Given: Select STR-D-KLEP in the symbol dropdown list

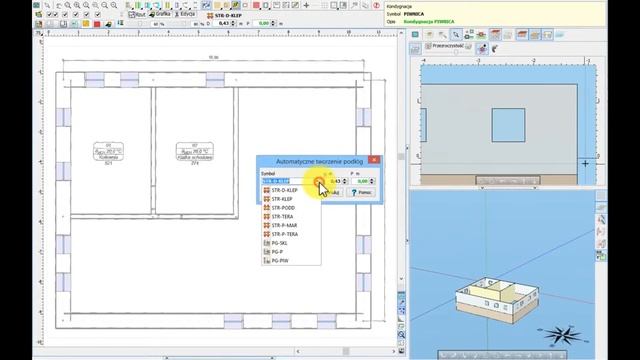Looking at the screenshot, I should pyautogui.click(x=291, y=190).
